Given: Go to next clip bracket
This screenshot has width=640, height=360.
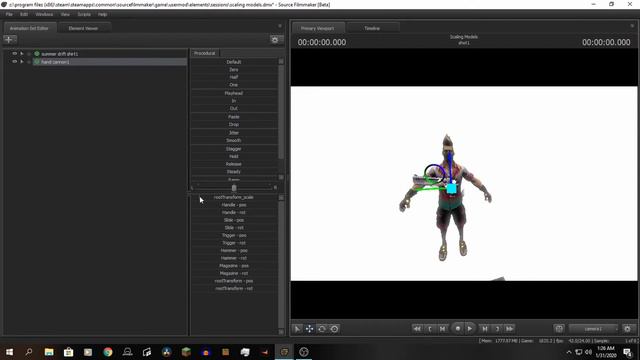Looking at the screenshot, I should click(x=497, y=329).
